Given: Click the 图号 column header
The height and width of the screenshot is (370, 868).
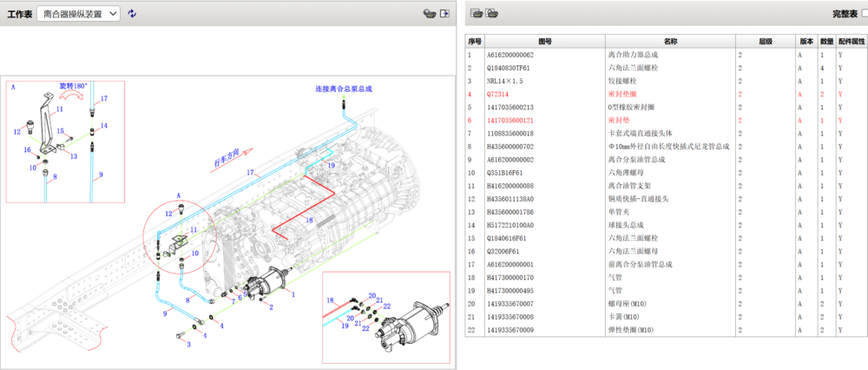Looking at the screenshot, I should (x=545, y=41).
